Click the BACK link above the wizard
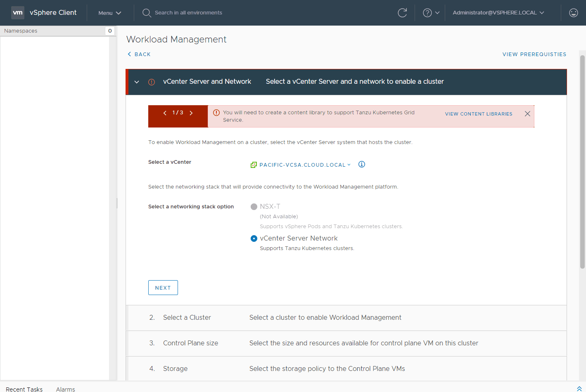This screenshot has height=392, width=586. 139,54
